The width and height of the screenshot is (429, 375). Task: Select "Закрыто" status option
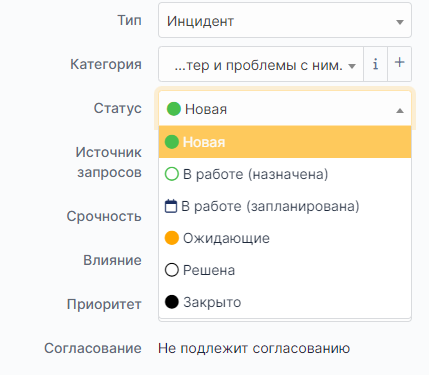click(x=285, y=302)
